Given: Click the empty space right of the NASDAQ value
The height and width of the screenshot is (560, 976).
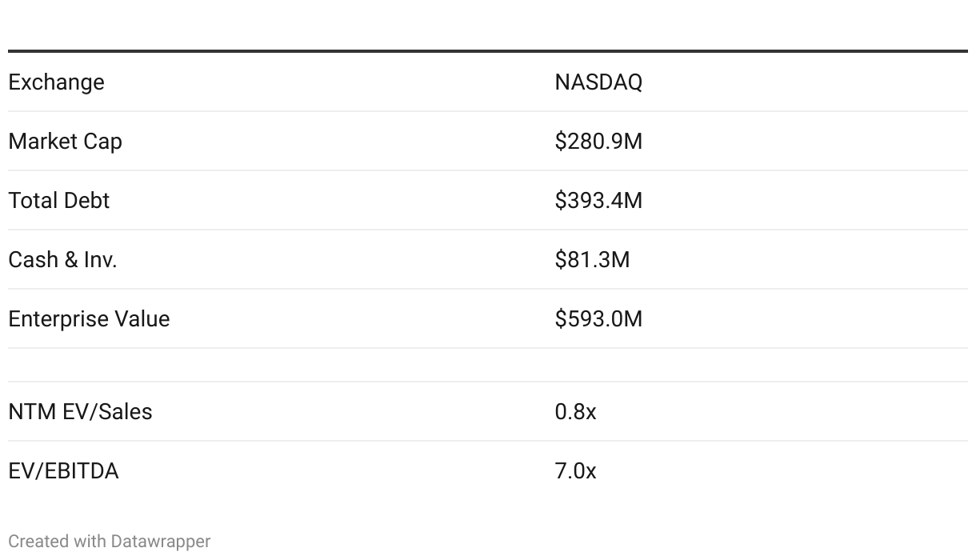Looking at the screenshot, I should point(800,82).
